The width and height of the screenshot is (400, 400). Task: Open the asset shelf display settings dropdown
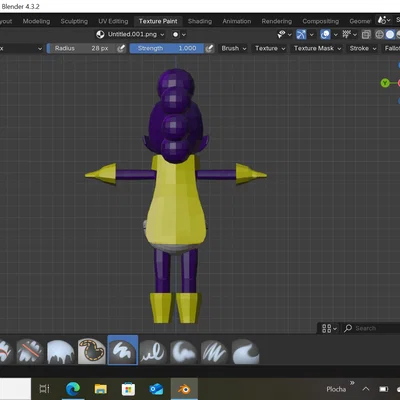click(329, 328)
